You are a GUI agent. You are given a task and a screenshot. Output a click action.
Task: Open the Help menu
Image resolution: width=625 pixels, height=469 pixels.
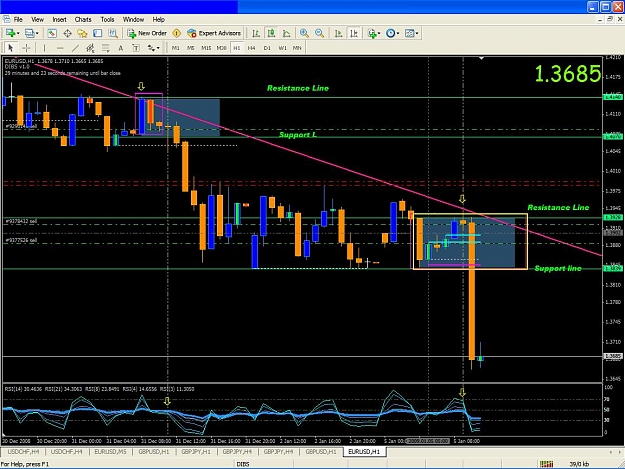159,20
